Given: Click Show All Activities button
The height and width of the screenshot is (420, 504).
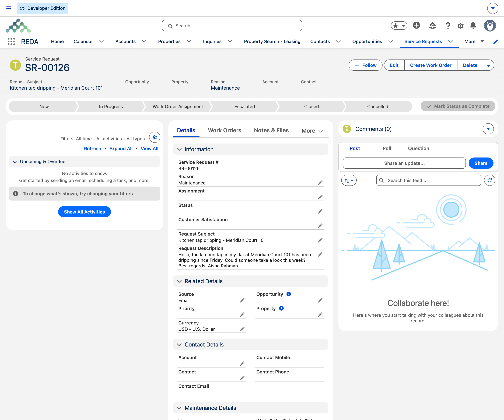Looking at the screenshot, I should pyautogui.click(x=85, y=212).
